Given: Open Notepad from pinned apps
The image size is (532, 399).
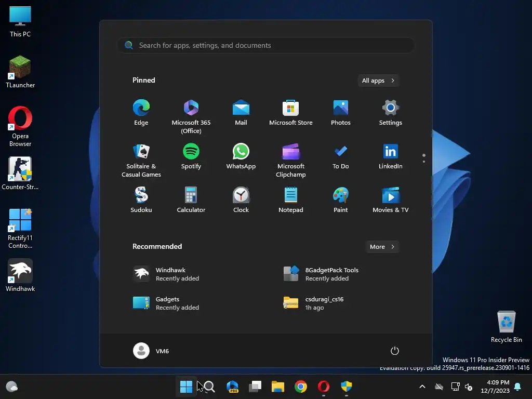Looking at the screenshot, I should (x=291, y=200).
